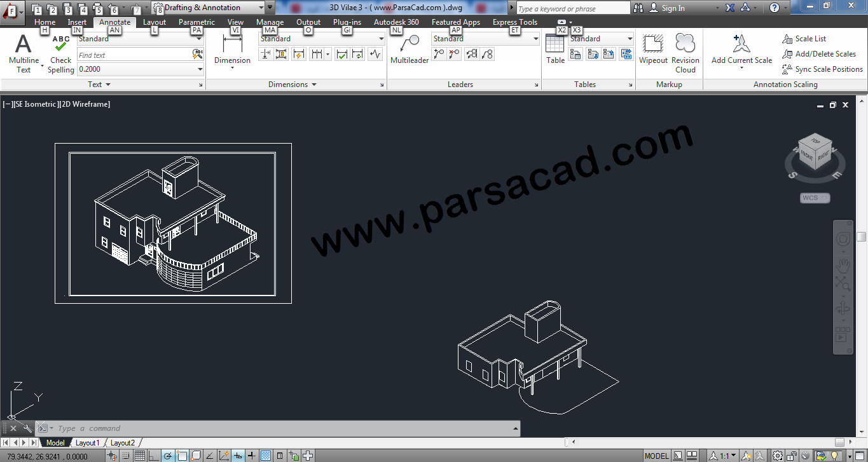Toggle Ortho Mode in status bar

click(153, 456)
